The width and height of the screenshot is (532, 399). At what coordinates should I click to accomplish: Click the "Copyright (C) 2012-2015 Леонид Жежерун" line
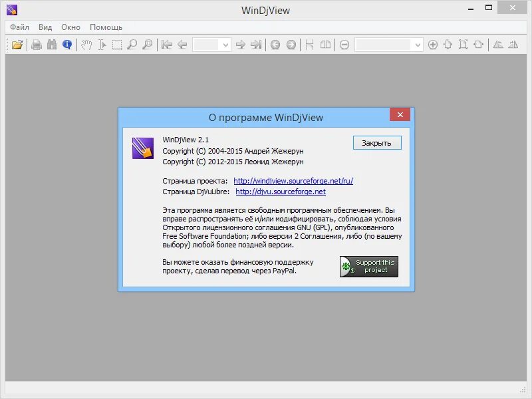233,162
